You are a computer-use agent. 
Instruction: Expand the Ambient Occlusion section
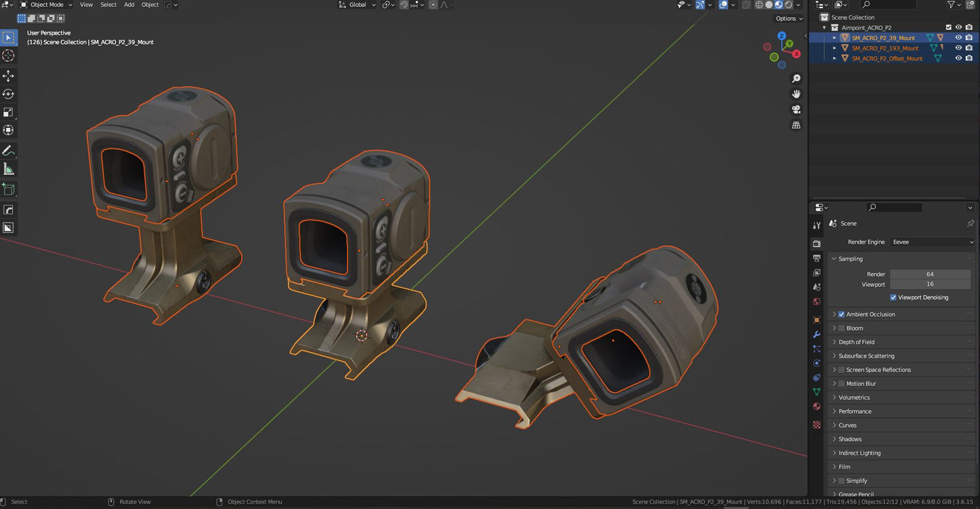tap(834, 314)
